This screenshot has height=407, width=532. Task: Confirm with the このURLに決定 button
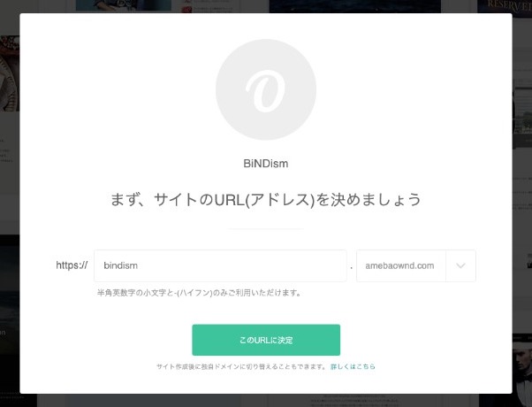(x=266, y=340)
